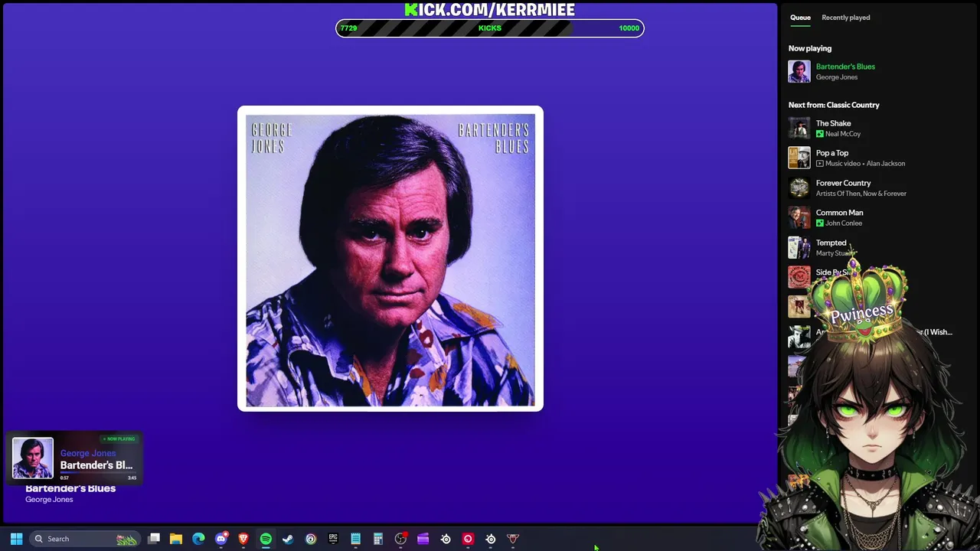Click the Tempted album thumbnail
Screen dimensions: 980x551
799,247
